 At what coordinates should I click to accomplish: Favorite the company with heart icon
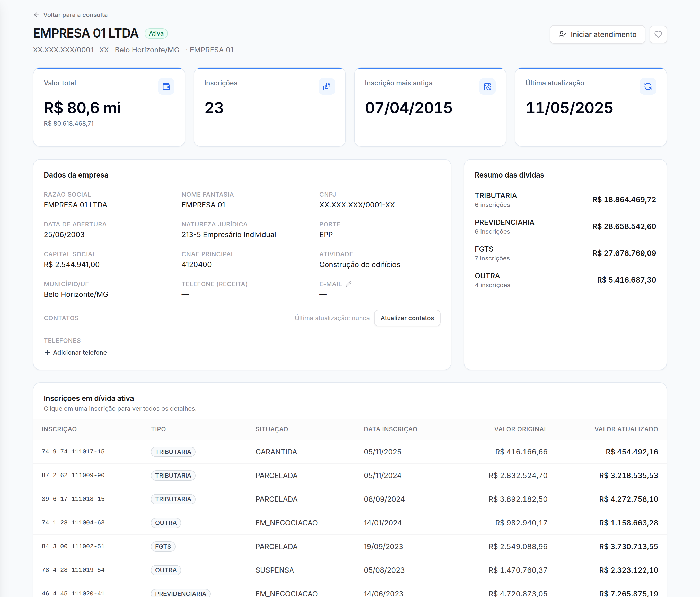pyautogui.click(x=658, y=34)
